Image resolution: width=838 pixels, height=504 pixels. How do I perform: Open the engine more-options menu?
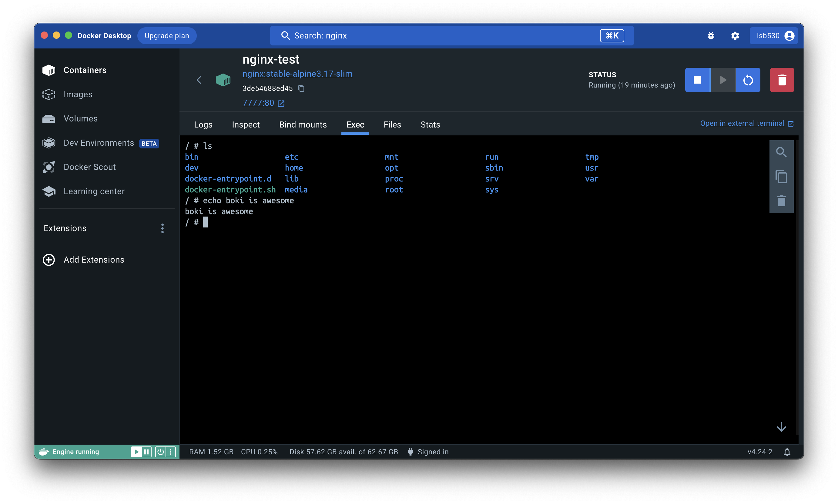[171, 452]
